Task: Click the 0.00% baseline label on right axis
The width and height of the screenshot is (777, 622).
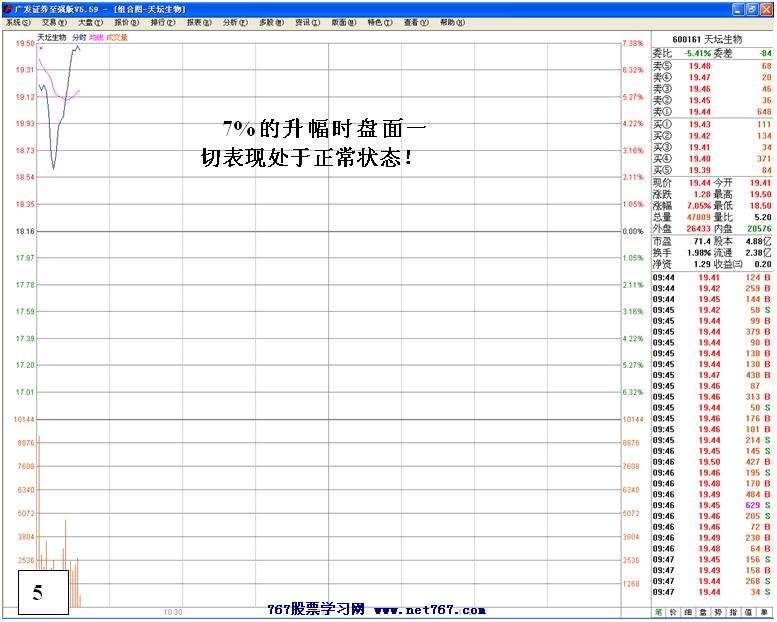Action: pyautogui.click(x=633, y=231)
